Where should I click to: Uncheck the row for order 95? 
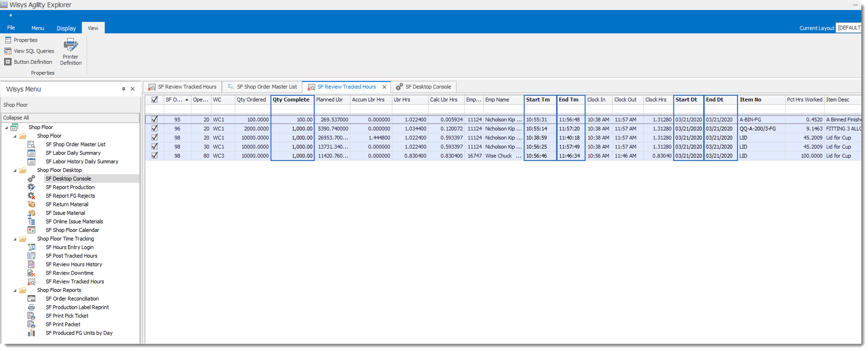(155, 119)
